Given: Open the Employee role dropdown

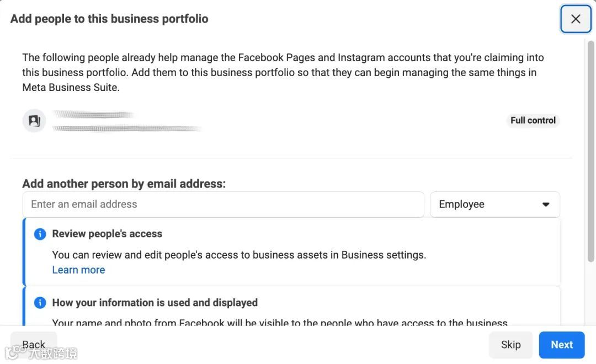Looking at the screenshot, I should tap(494, 205).
